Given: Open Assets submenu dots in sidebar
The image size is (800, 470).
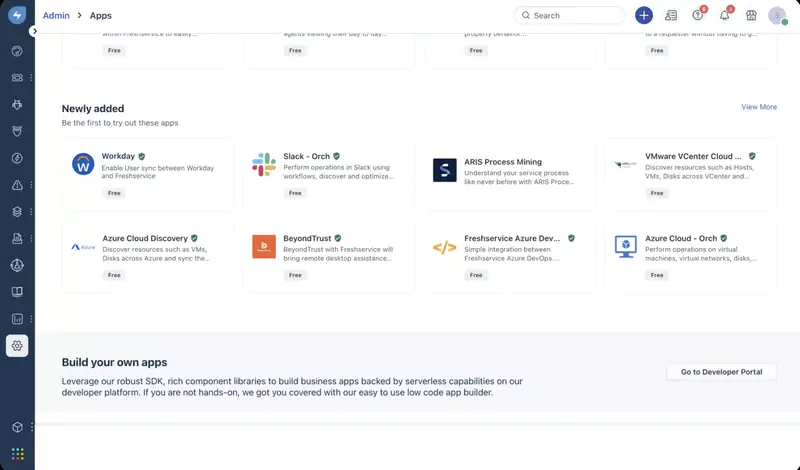Looking at the screenshot, I should (31, 211).
